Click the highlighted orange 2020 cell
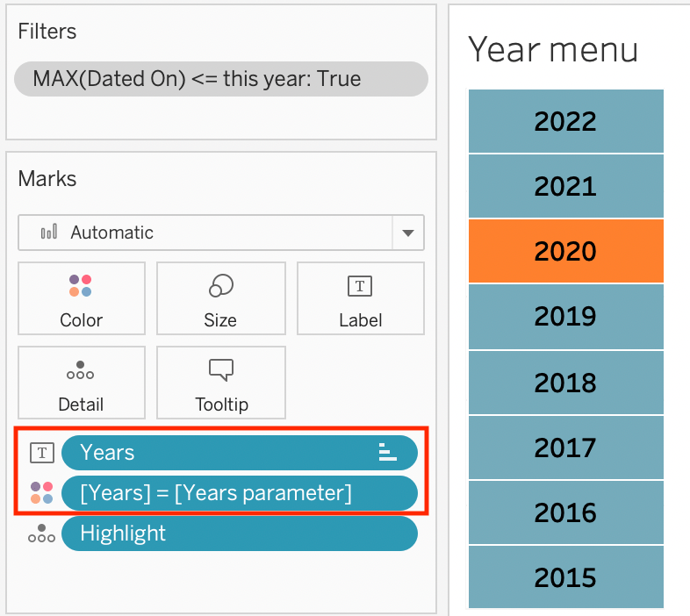690x616 pixels. [565, 251]
